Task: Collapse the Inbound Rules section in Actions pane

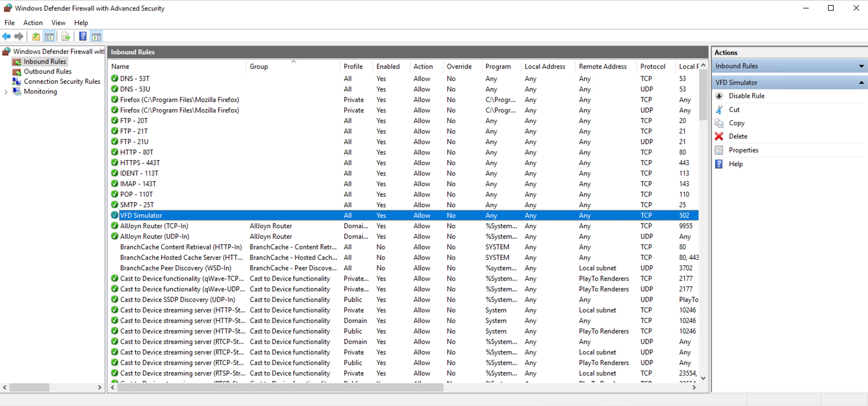Action: (861, 66)
